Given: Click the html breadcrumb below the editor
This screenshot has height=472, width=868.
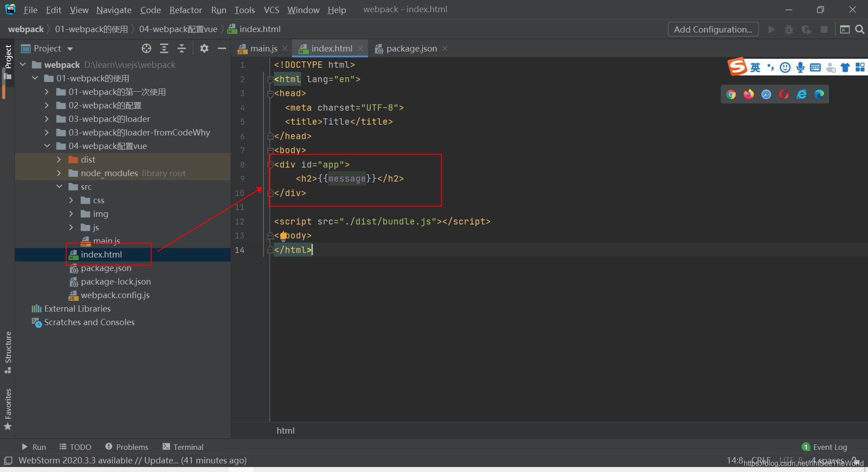Looking at the screenshot, I should [x=285, y=430].
